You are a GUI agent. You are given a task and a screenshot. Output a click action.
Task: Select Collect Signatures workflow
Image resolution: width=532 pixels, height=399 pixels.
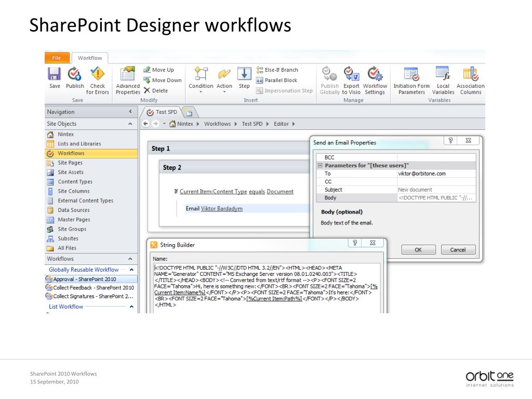pos(91,296)
